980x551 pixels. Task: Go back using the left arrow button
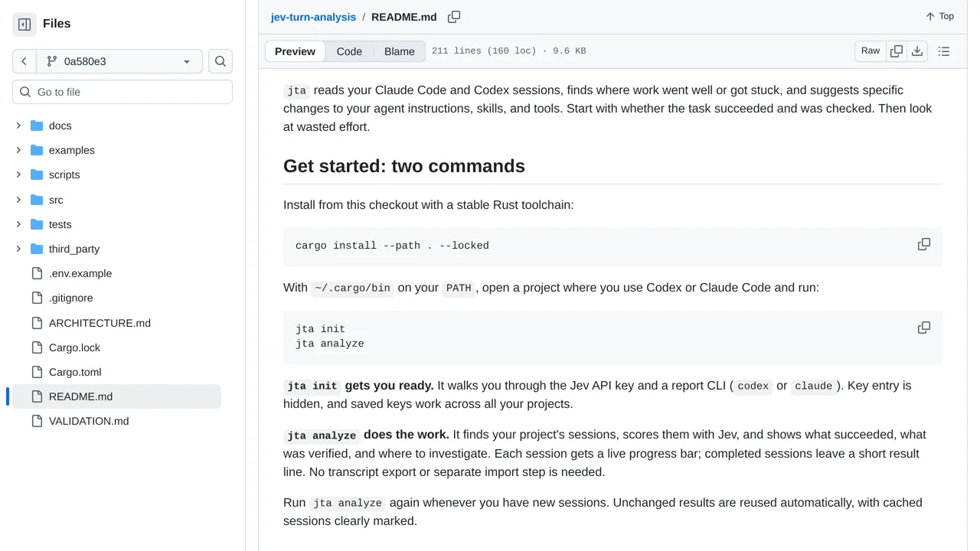pyautogui.click(x=24, y=61)
